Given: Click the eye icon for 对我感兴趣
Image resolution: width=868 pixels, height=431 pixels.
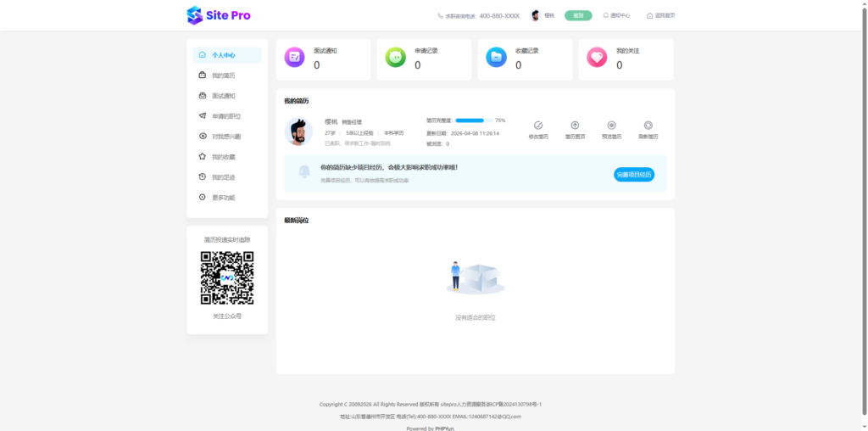Looking at the screenshot, I should pyautogui.click(x=202, y=137).
